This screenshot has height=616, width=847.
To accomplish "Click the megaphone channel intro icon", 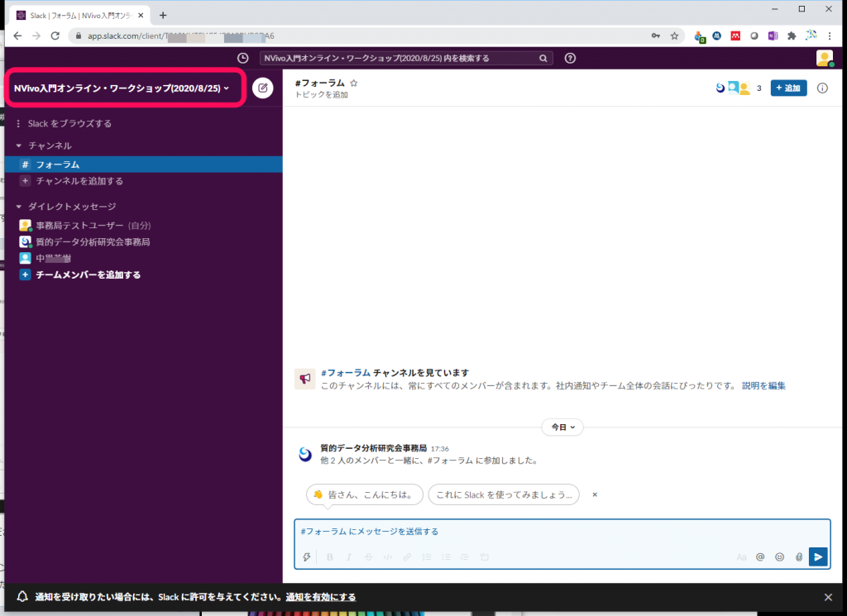I will 305,379.
